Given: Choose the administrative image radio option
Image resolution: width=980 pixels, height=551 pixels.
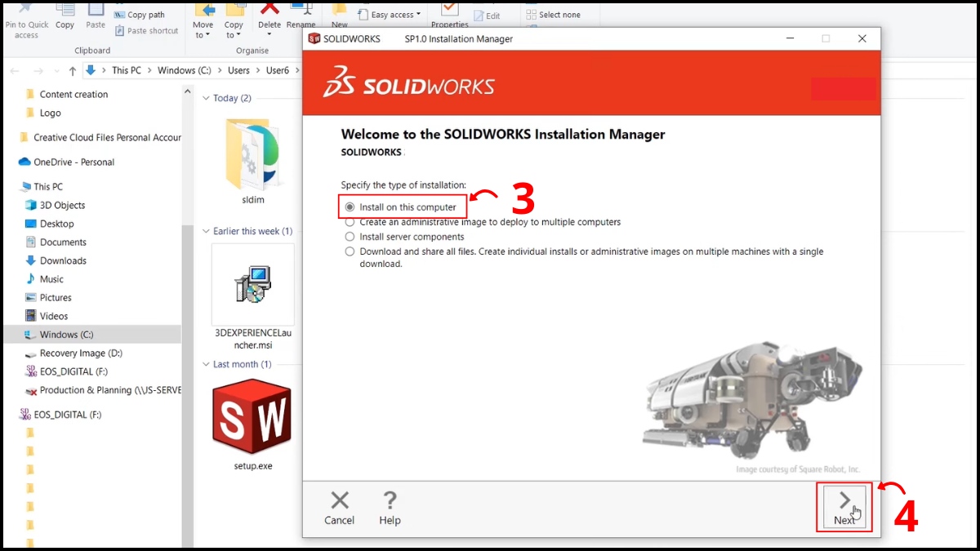Looking at the screenshot, I should pyautogui.click(x=350, y=222).
